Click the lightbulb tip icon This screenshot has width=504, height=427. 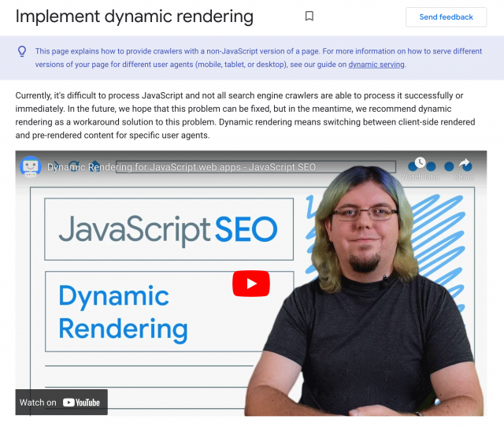(22, 51)
